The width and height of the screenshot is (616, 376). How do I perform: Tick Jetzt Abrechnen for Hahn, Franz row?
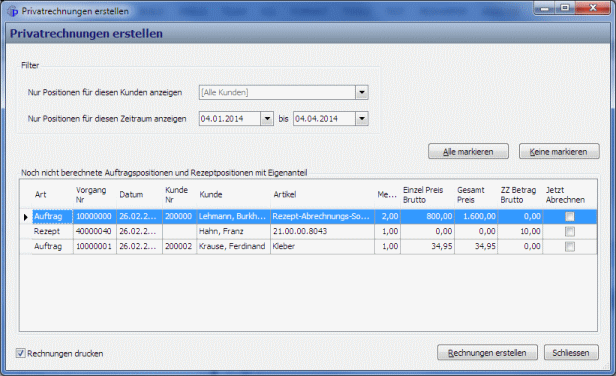[570, 231]
